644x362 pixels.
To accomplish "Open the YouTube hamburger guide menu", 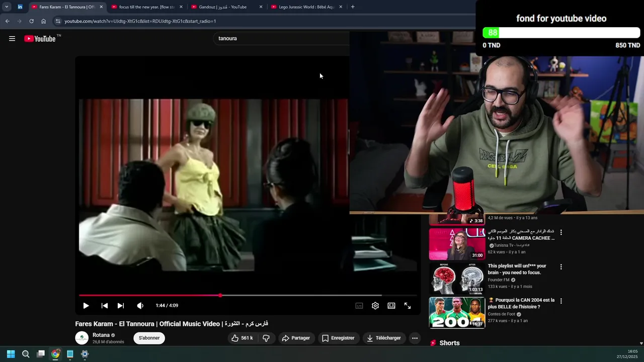I will click(12, 39).
